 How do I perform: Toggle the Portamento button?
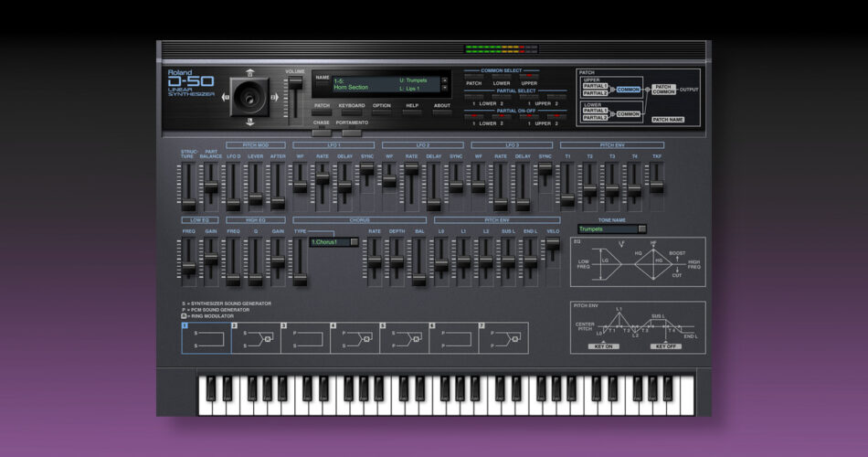[x=351, y=131]
